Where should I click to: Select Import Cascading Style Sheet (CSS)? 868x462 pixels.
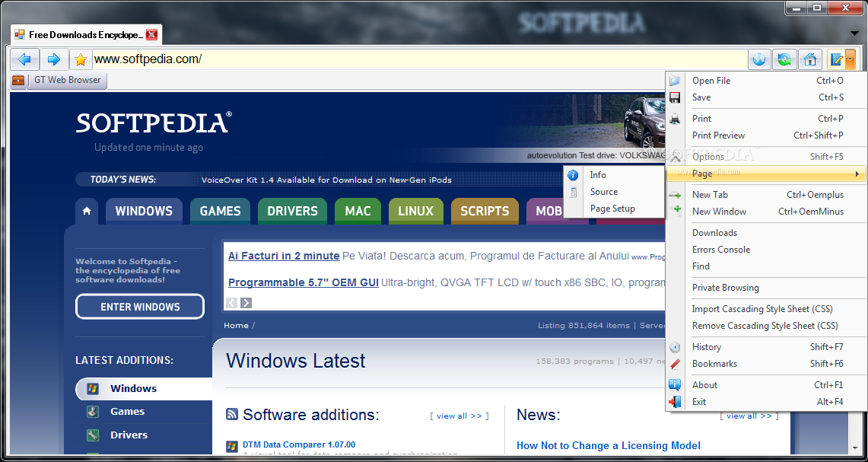coord(766,309)
